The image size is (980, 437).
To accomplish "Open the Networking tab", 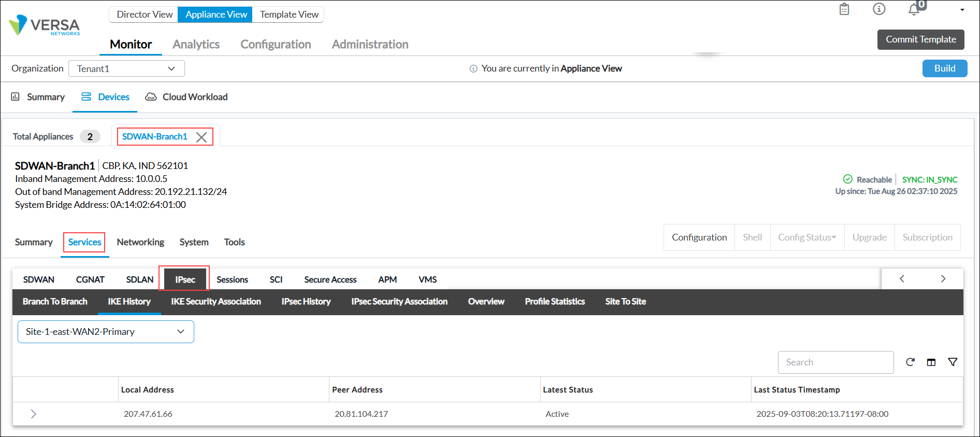I will click(x=140, y=242).
